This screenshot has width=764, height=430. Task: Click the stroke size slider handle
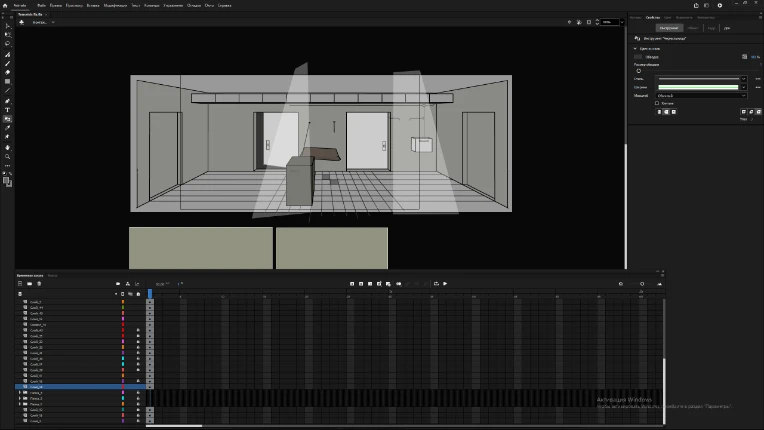tap(638, 71)
